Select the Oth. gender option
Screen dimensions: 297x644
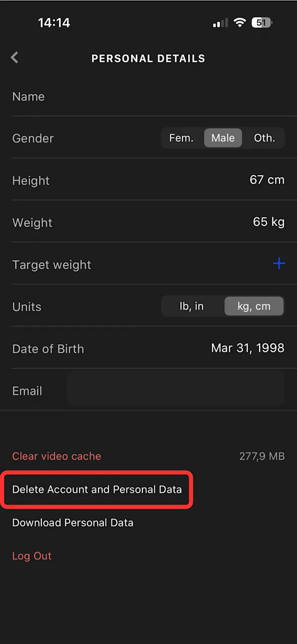point(264,138)
